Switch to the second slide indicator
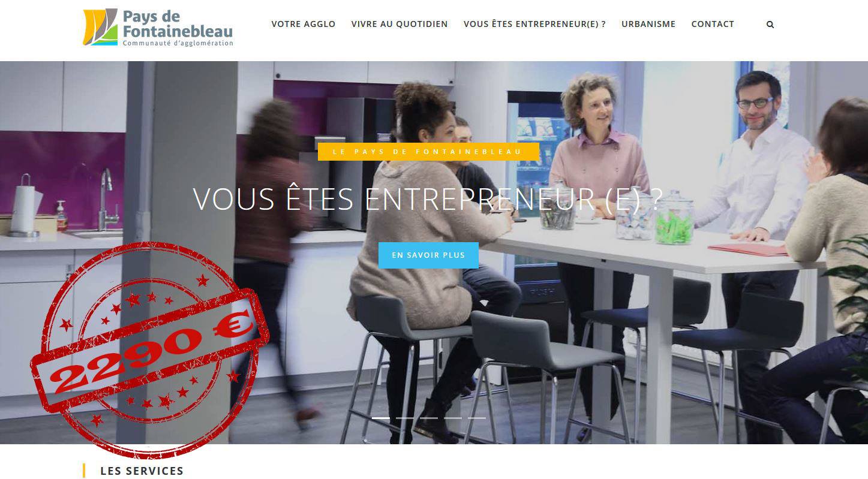This screenshot has width=868, height=479. (405, 418)
